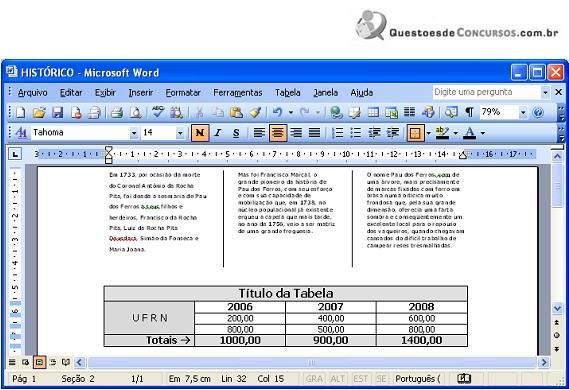
Task: Increase the paragraph indent
Action: click(393, 133)
